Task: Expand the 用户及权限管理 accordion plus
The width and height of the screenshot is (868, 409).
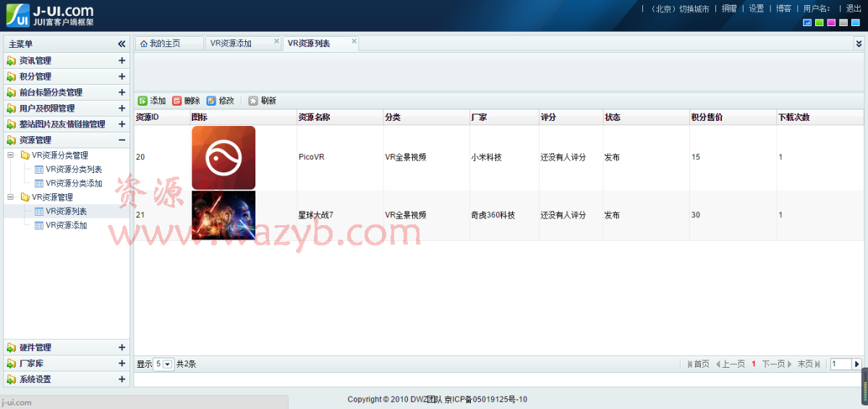Action: click(122, 109)
